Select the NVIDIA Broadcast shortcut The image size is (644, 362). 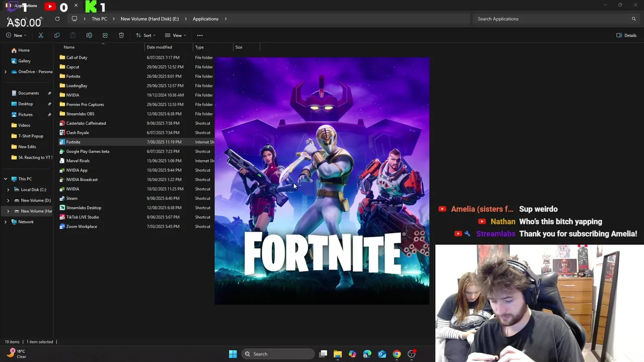coord(82,179)
